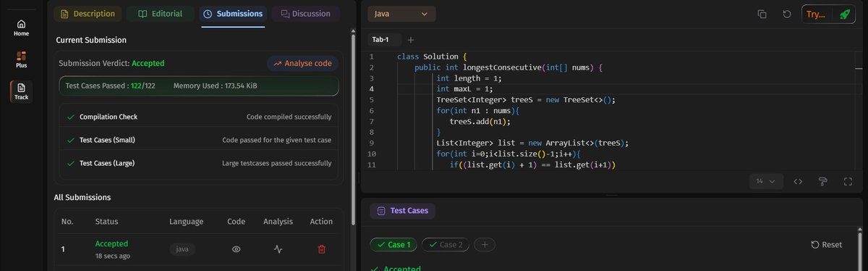Screen dimensions: 868x271
Task: Click the green rocket submit icon
Action: 844,14
